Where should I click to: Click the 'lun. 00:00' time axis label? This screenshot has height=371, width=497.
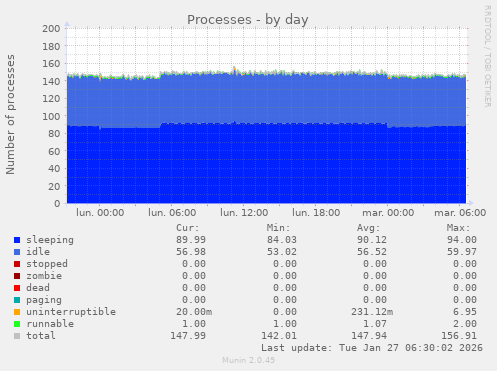(100, 213)
